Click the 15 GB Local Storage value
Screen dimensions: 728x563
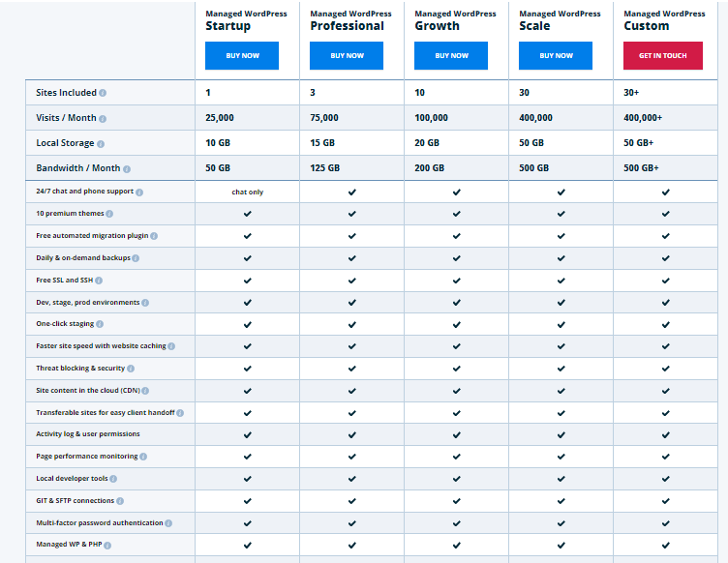(322, 143)
